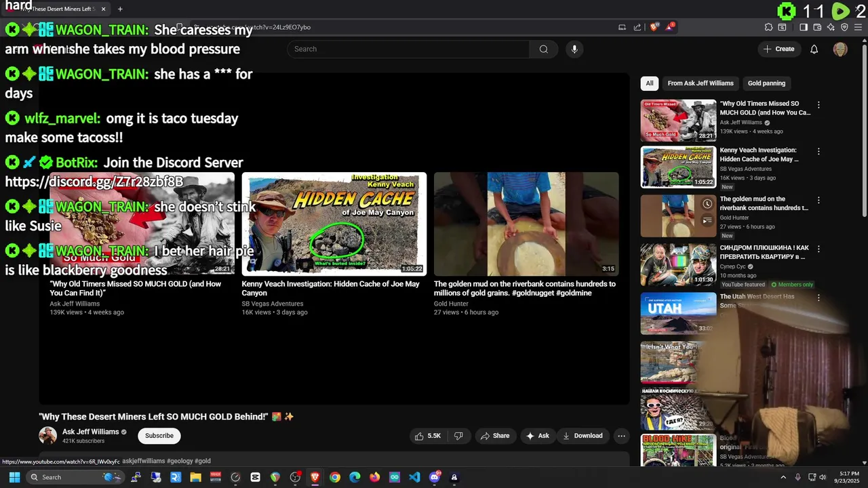Click the install/cast screen icon in address bar
868x488 pixels.
[x=622, y=27]
